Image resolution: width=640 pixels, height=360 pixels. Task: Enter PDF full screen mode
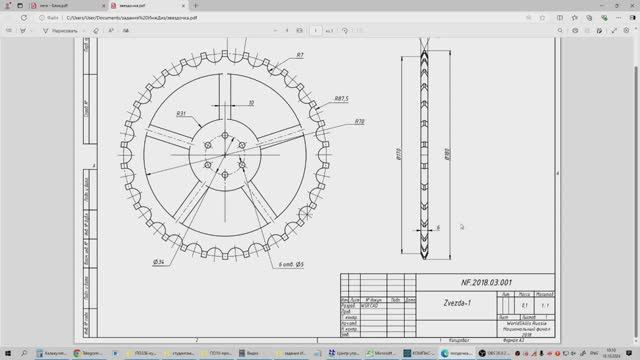click(614, 31)
